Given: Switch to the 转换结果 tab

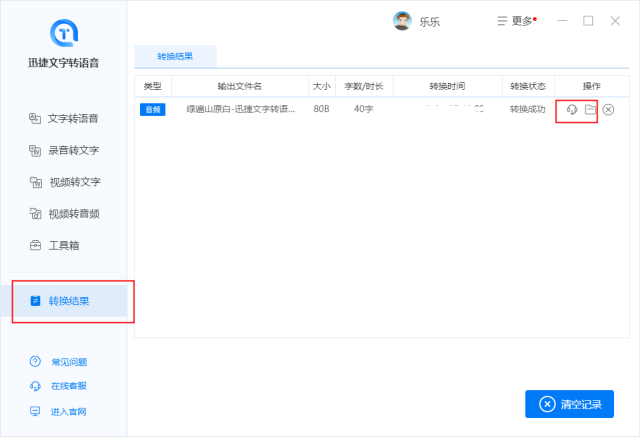Looking at the screenshot, I should (x=175, y=56).
